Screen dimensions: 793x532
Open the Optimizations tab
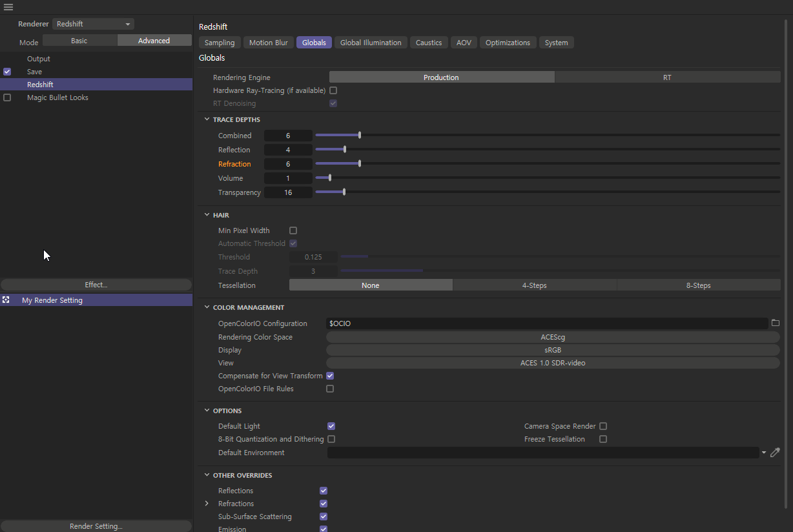[508, 43]
